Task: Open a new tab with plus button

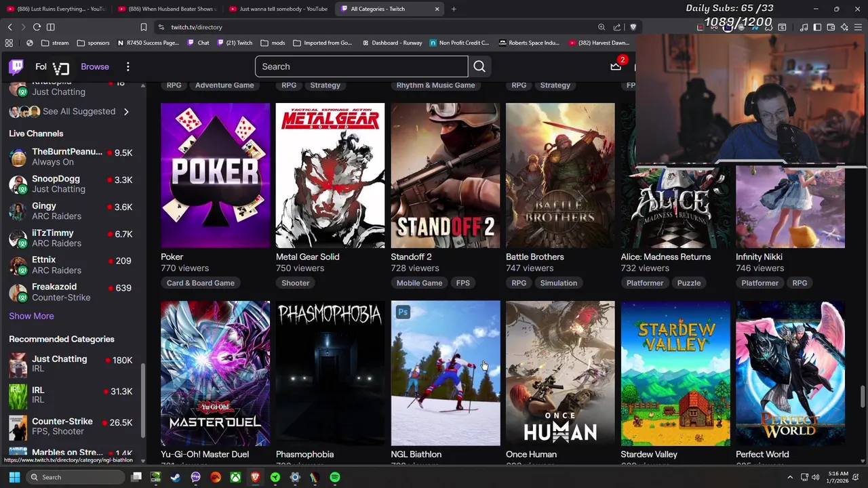Action: pos(454,9)
